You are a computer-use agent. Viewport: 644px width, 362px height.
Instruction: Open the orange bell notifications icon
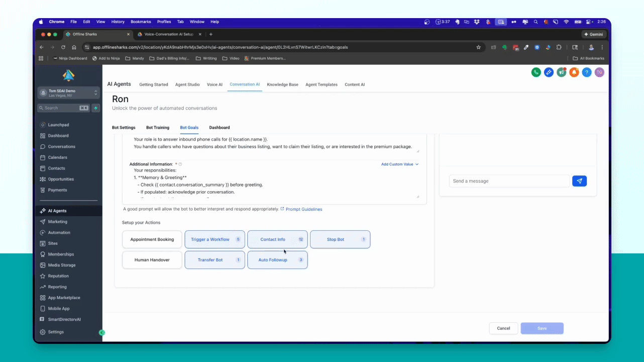point(574,72)
